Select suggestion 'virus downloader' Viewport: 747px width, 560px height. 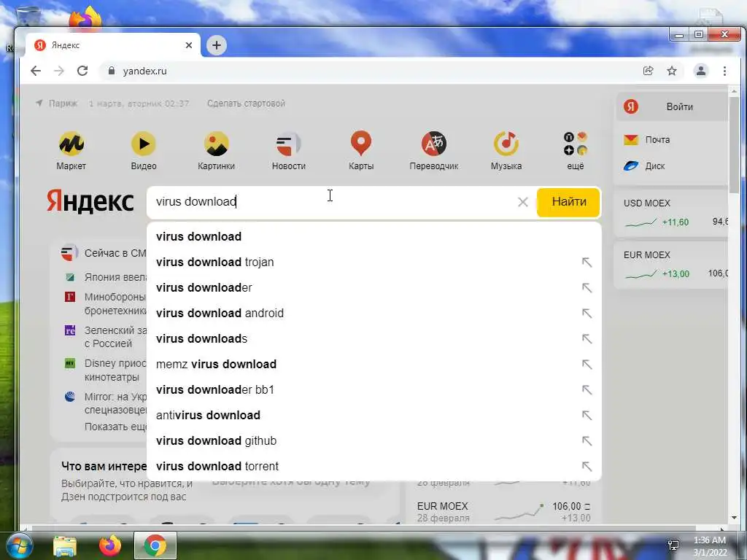374,287
